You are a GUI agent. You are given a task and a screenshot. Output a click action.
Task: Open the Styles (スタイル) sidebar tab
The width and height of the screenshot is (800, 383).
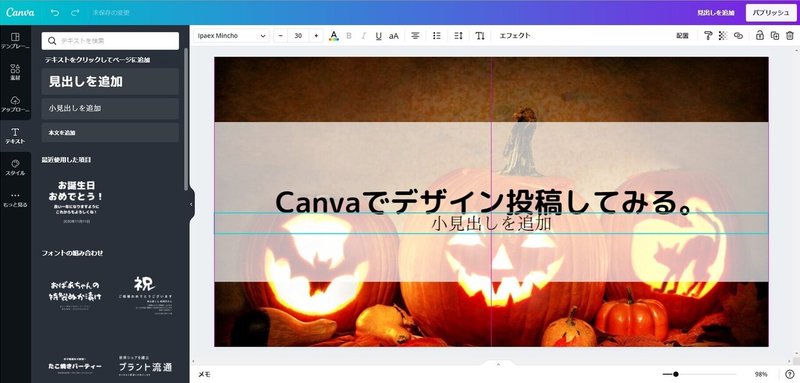(x=15, y=167)
